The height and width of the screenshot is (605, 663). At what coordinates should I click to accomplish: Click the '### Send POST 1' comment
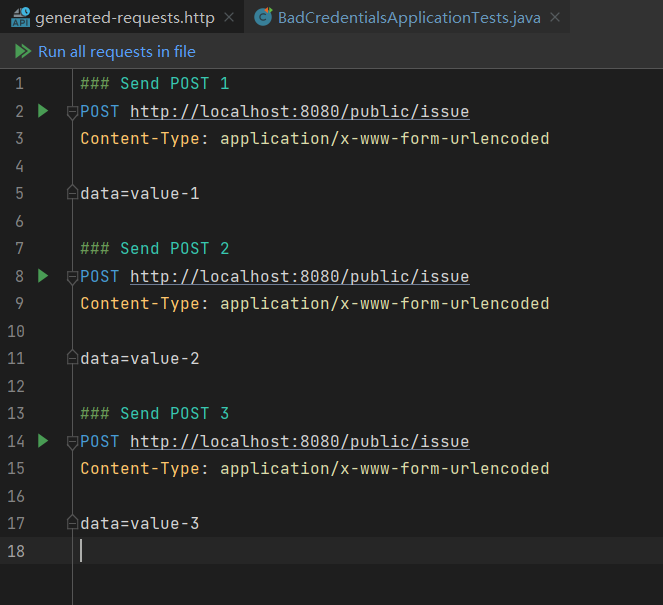[155, 83]
